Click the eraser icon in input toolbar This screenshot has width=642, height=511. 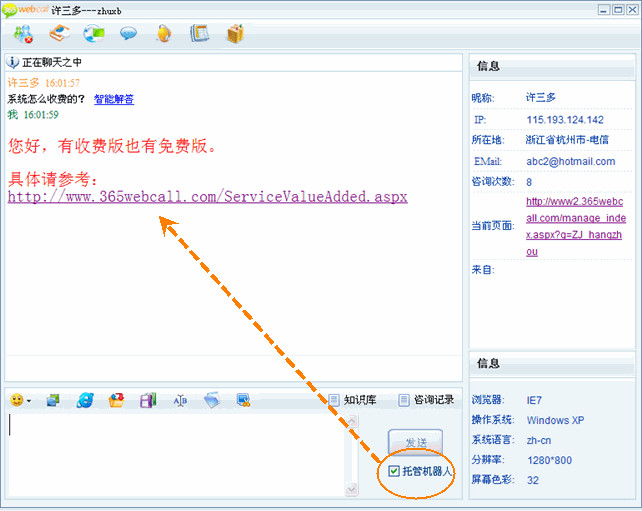(x=212, y=400)
